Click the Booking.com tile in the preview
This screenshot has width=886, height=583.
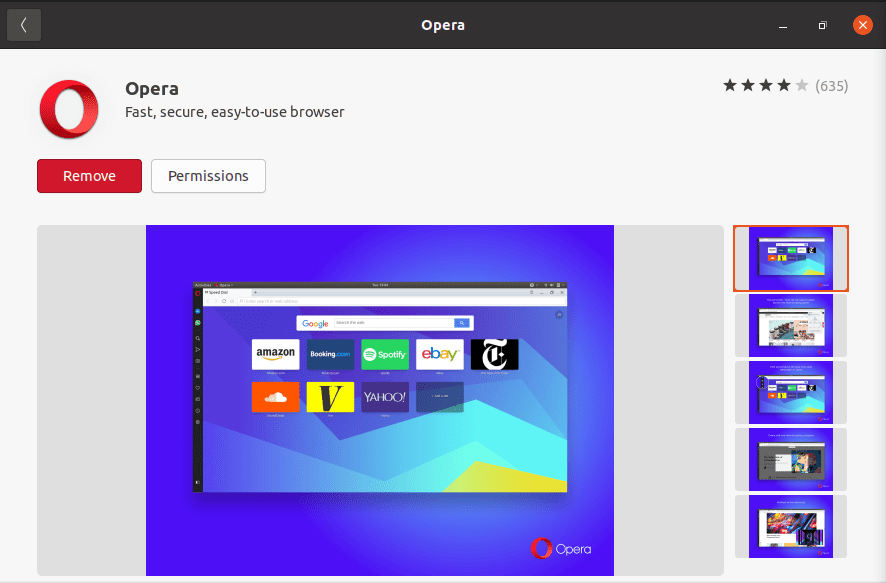pyautogui.click(x=329, y=354)
